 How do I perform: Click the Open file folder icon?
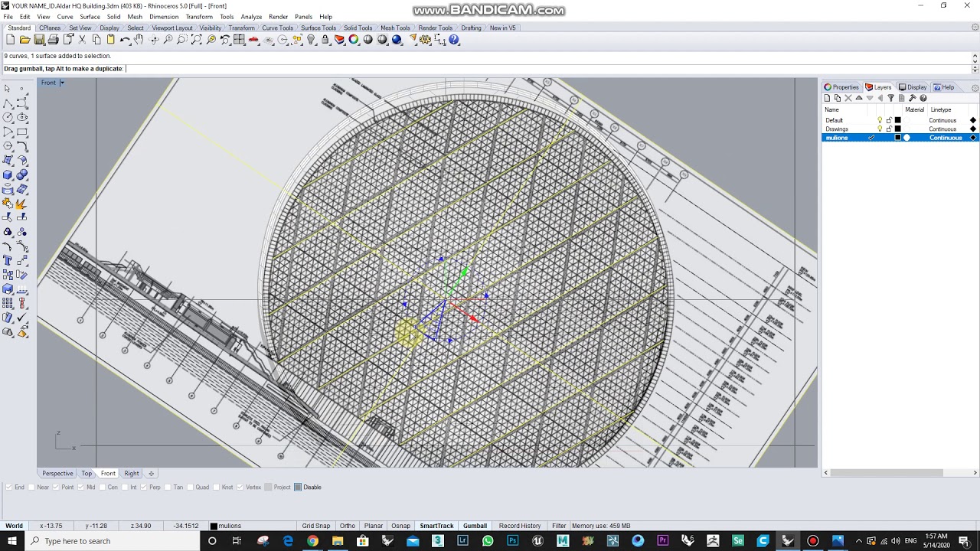pyautogui.click(x=24, y=40)
